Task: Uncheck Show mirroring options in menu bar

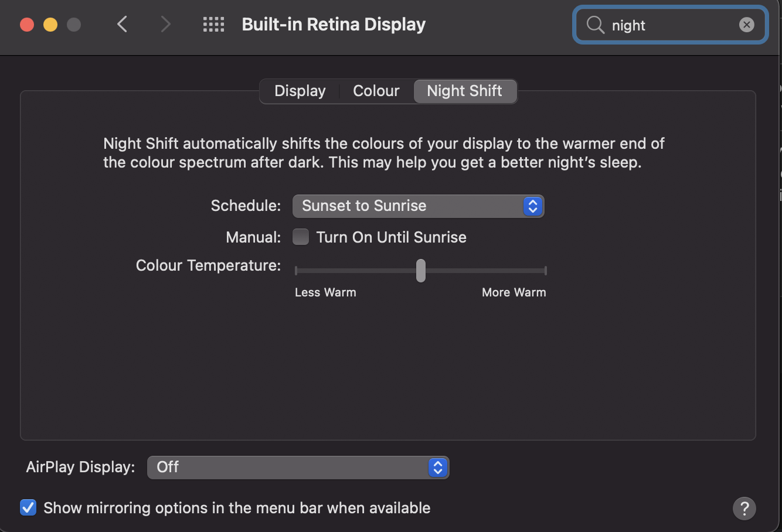Action: tap(28, 507)
